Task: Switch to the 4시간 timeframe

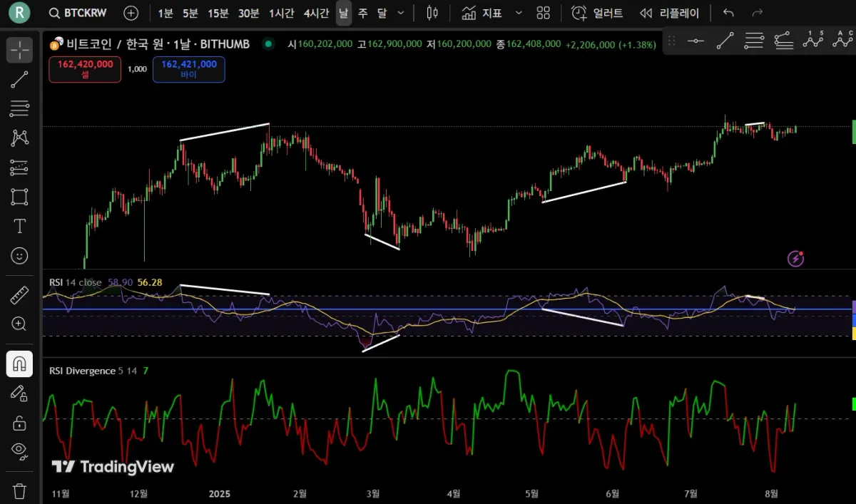Action: tap(316, 13)
